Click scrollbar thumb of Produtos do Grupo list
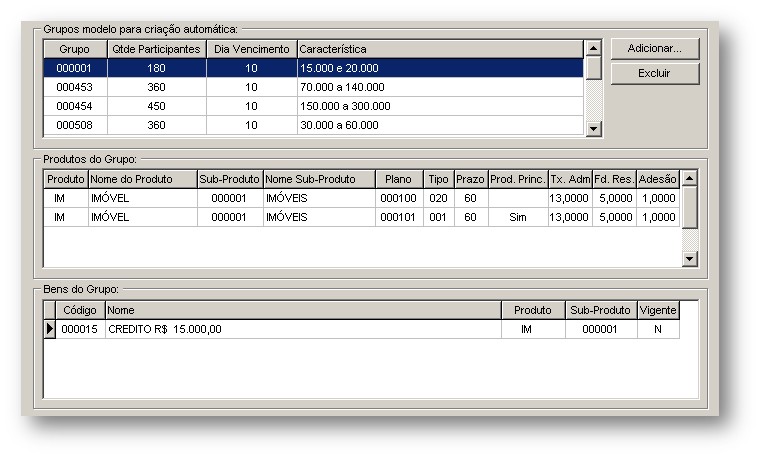 (x=690, y=207)
